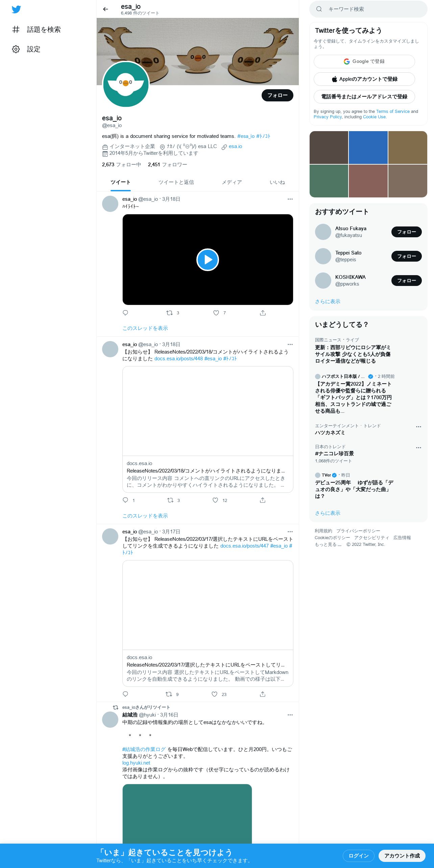This screenshot has width=434, height=868.
Task: Open more menu on 3月17日 tweet
Action: click(290, 532)
